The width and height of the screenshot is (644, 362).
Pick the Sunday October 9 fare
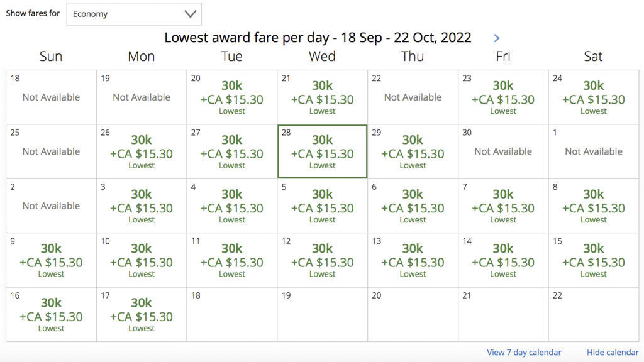[x=51, y=260]
